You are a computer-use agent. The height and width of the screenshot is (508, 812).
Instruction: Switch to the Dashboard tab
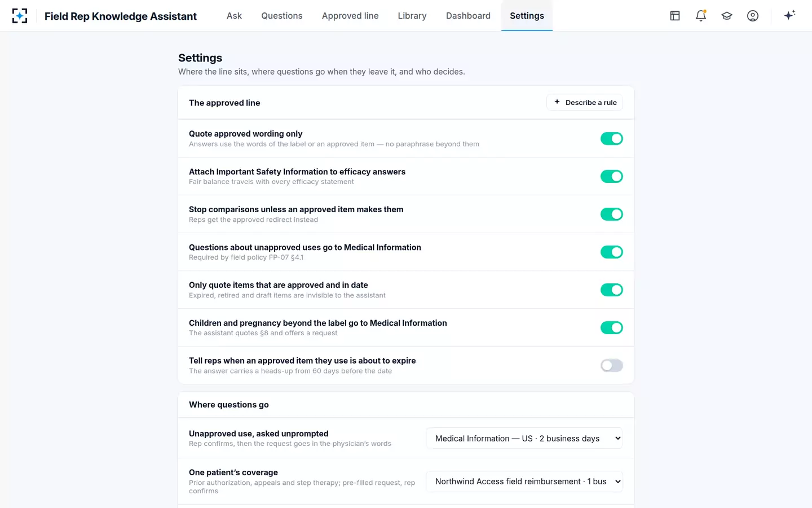[468, 16]
